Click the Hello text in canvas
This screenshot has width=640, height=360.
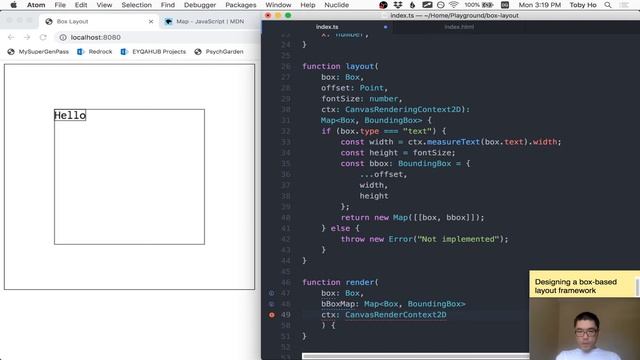point(70,115)
